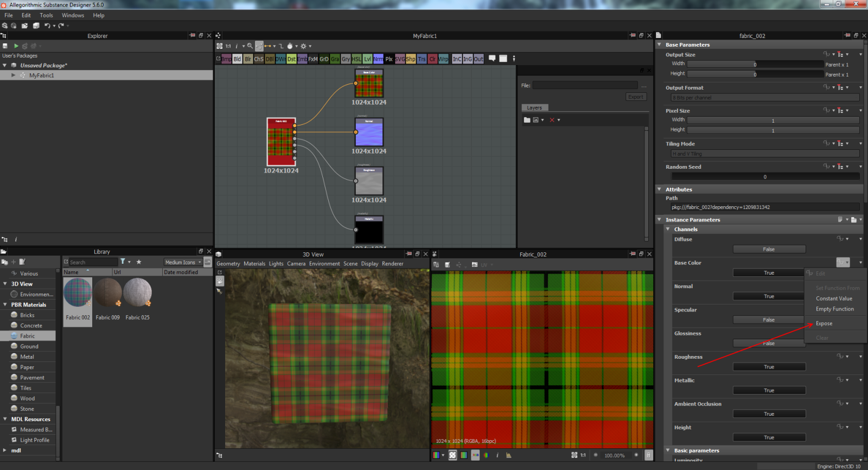The width and height of the screenshot is (868, 470).
Task: Toggle the Metallic channel True button
Action: pyautogui.click(x=769, y=390)
